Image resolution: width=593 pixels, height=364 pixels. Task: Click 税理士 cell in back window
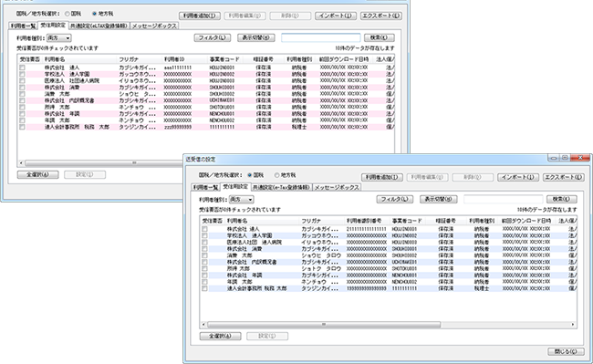pos(298,127)
